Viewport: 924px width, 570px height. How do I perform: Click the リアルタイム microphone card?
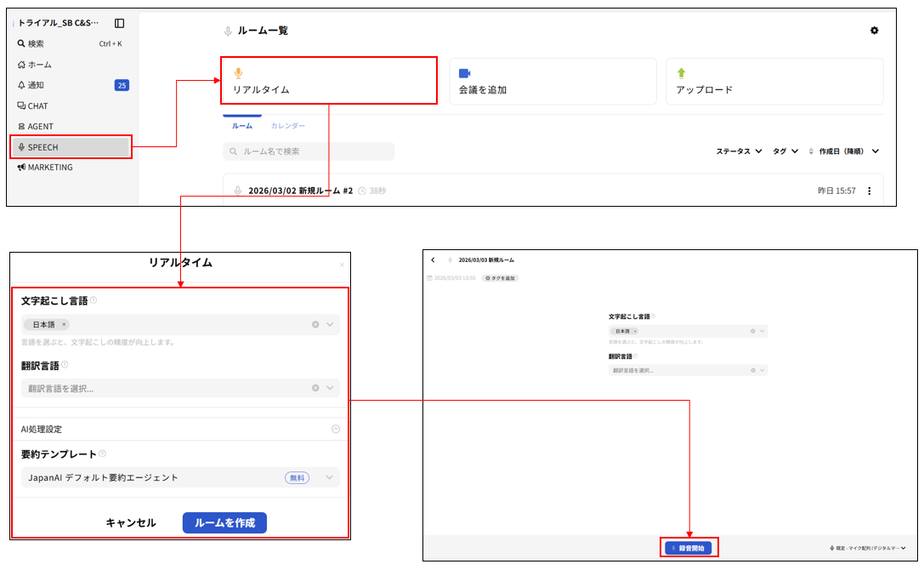pyautogui.click(x=329, y=81)
